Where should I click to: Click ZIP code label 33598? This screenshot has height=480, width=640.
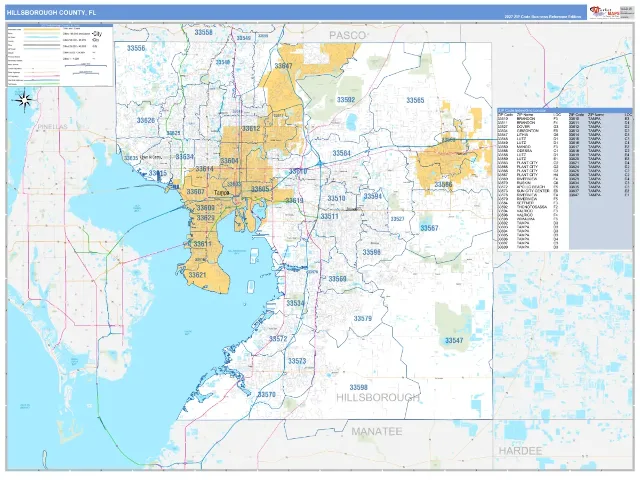point(358,387)
